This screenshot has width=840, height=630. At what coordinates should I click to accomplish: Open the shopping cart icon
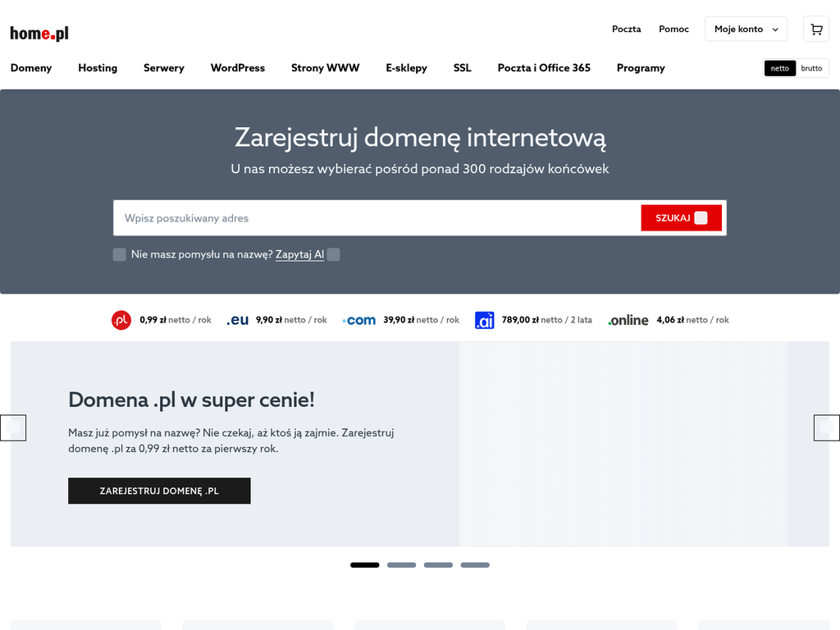tap(816, 29)
